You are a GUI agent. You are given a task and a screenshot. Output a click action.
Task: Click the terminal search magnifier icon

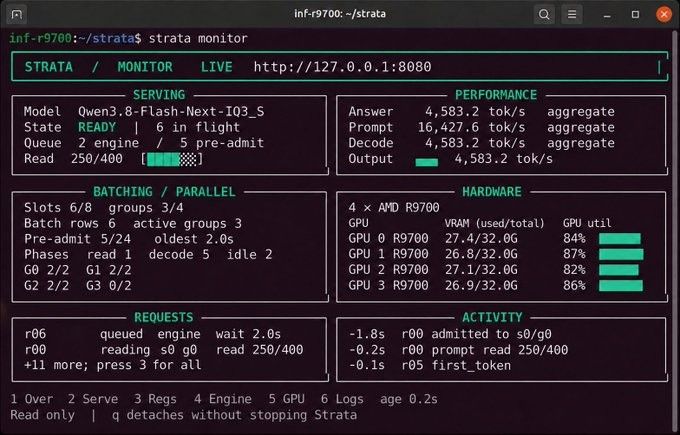click(x=544, y=14)
